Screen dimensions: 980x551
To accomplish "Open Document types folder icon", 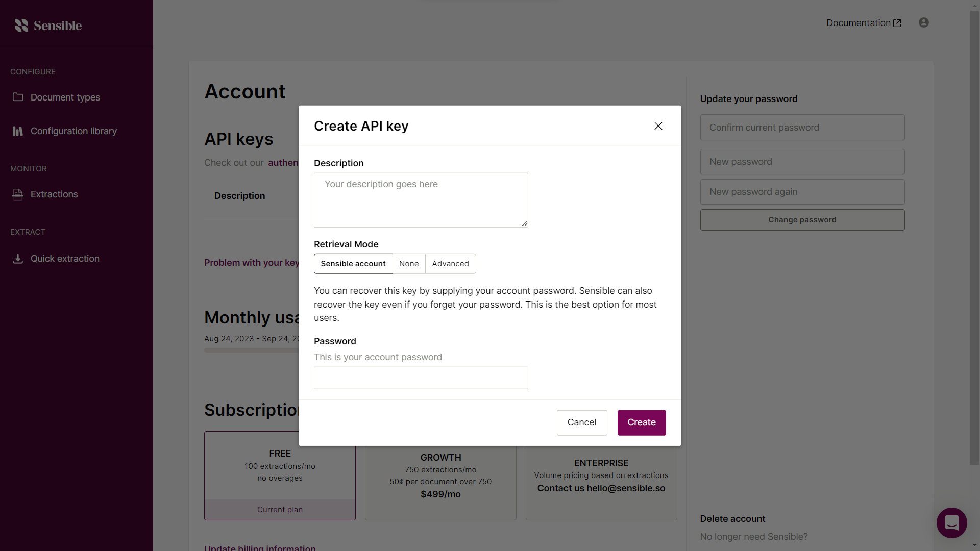I will point(18,97).
